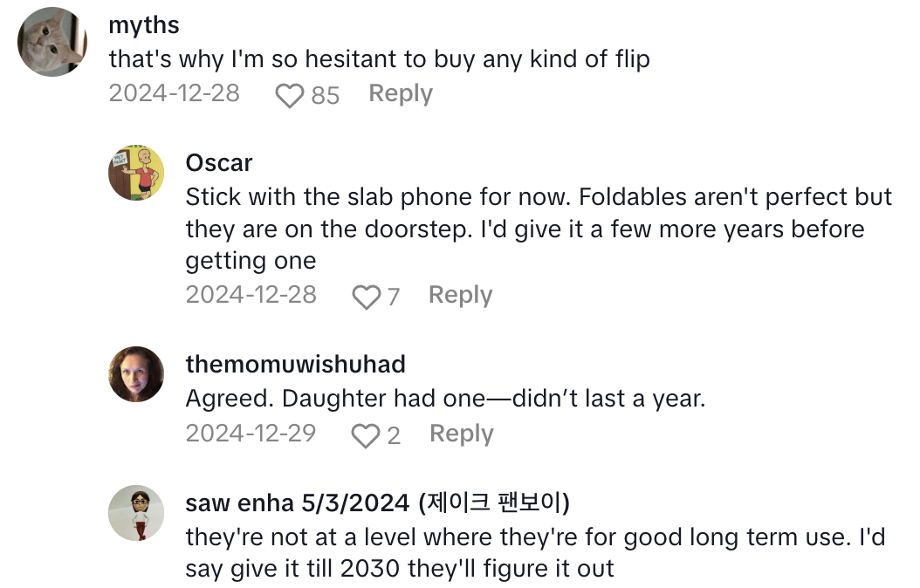
Task: Click the comment text mentioning 2030
Action: pos(534,553)
